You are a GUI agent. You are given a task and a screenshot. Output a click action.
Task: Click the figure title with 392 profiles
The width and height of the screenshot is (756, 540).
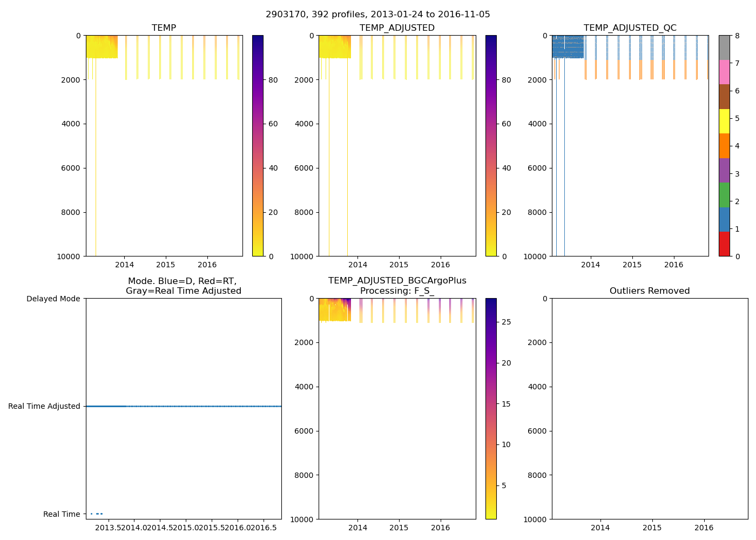coord(378,15)
